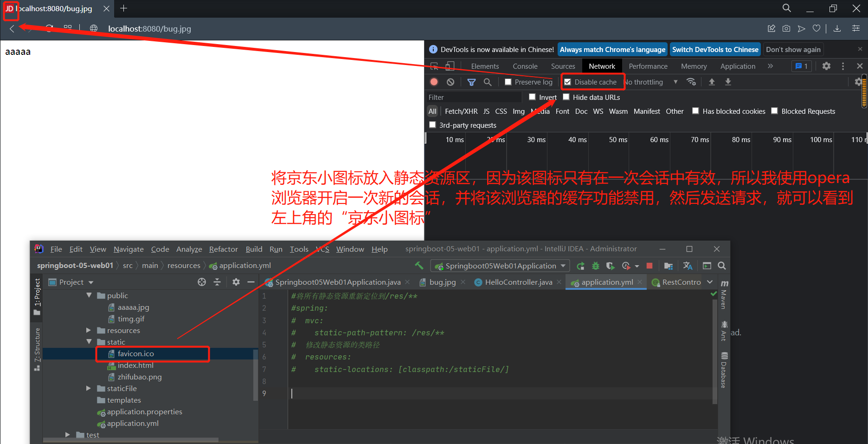The height and width of the screenshot is (444, 868).
Task: Filter network requests by Manifest type
Action: pyautogui.click(x=647, y=111)
